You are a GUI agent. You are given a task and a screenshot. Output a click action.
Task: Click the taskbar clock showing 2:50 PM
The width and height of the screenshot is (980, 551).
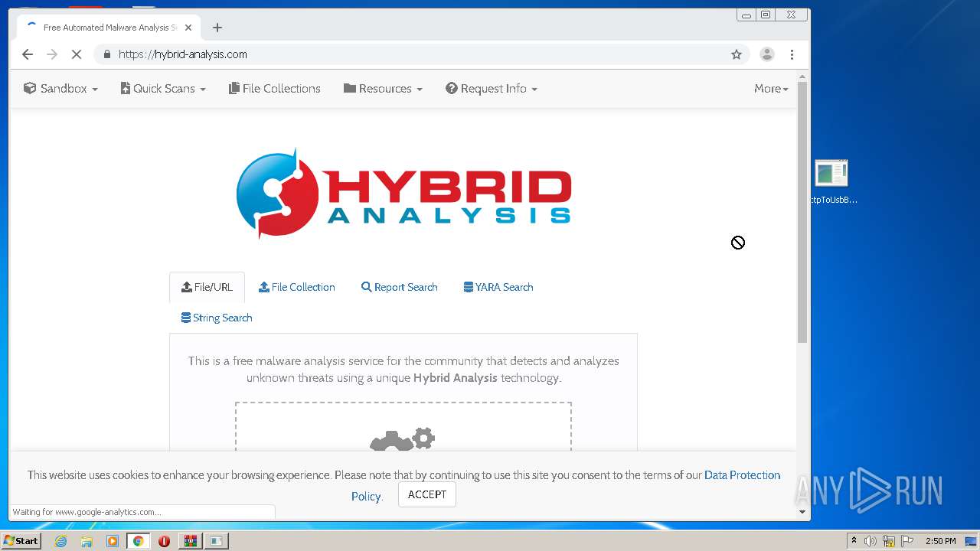[x=941, y=541]
